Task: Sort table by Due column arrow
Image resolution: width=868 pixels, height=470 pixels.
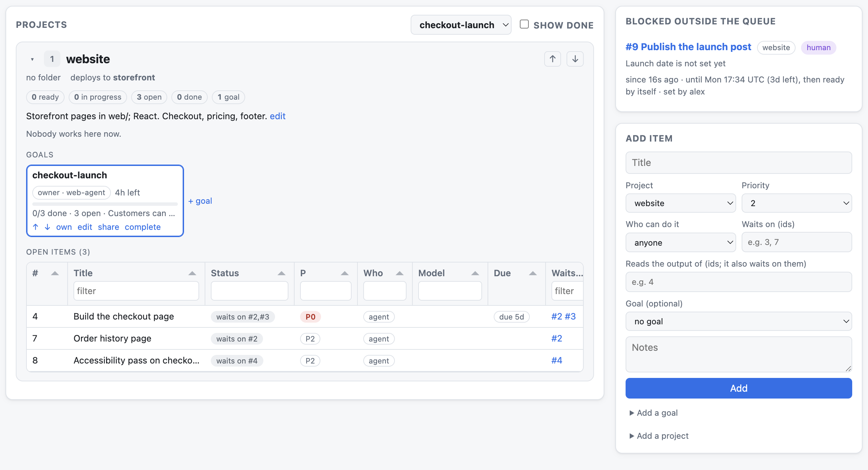Action: 533,273
